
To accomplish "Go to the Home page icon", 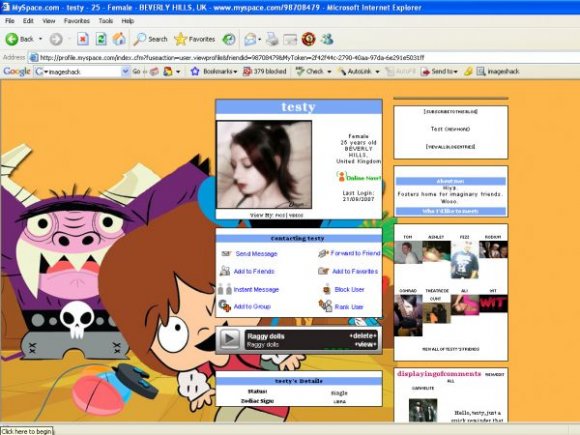I will coord(119,39).
